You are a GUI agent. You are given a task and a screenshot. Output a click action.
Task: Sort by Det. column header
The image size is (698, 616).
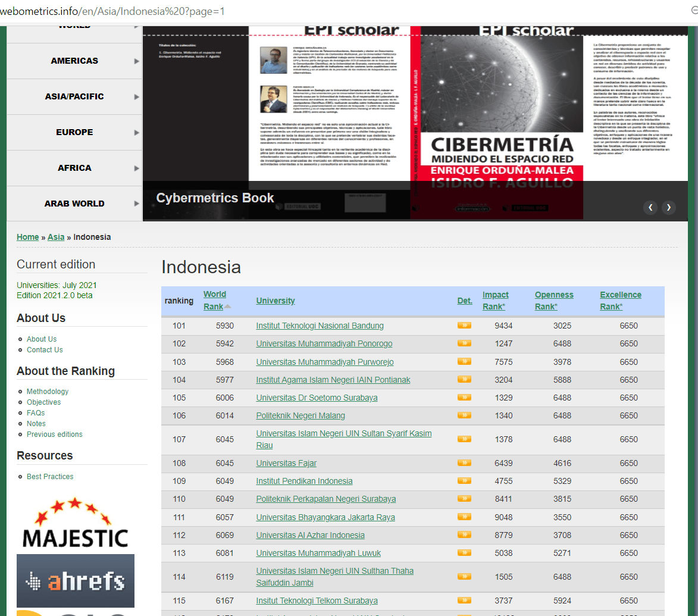point(465,301)
